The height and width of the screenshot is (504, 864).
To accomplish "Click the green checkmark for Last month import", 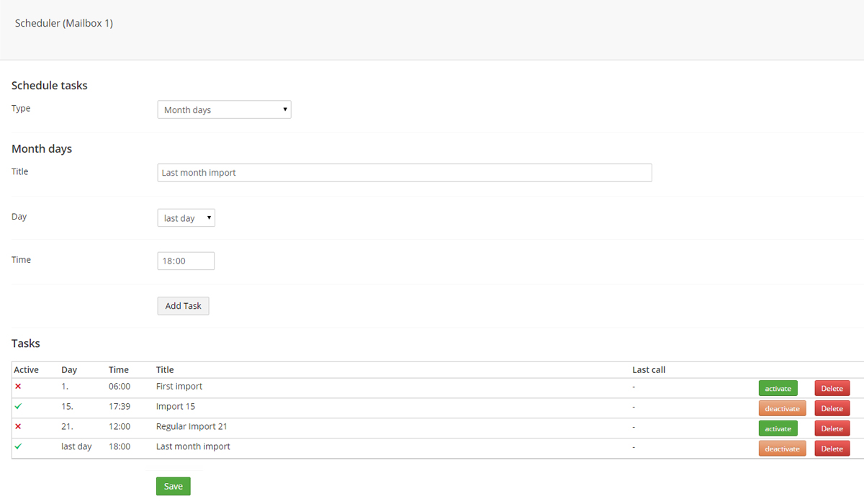I will click(x=18, y=447).
